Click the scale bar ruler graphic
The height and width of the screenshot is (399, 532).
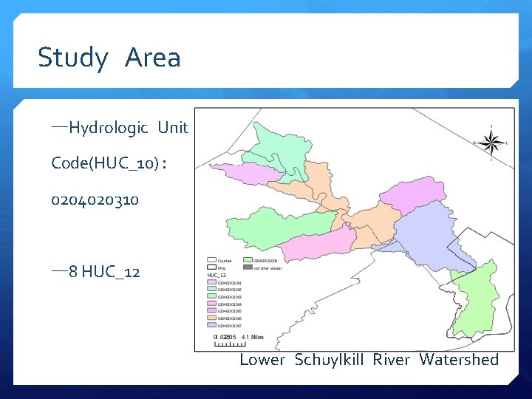tap(230, 344)
